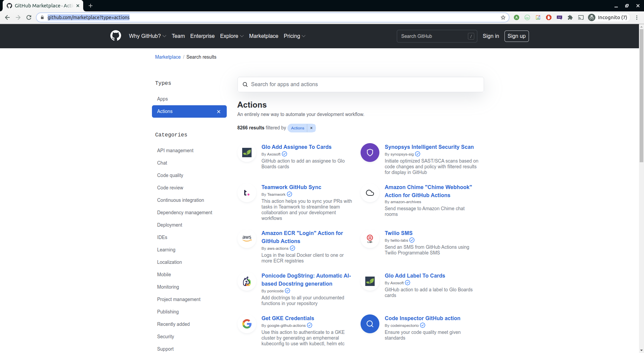Click the Actions label in the filter chip

[x=298, y=128]
